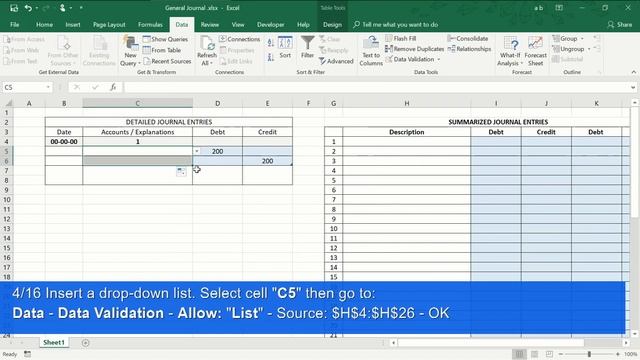The height and width of the screenshot is (360, 640).
Task: Click Consolidate
Action: pos(468,38)
